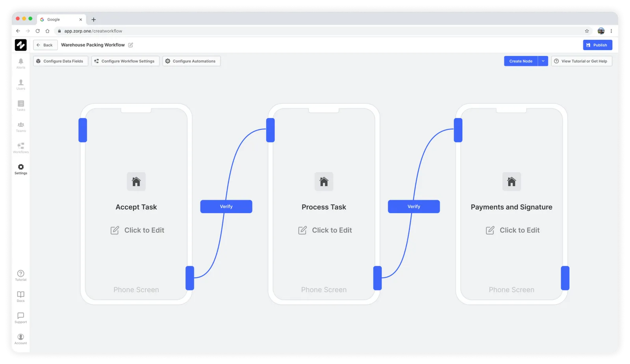Expand the Create Node dropdown arrow
Viewport: 630px width, 364px height.
coord(543,61)
